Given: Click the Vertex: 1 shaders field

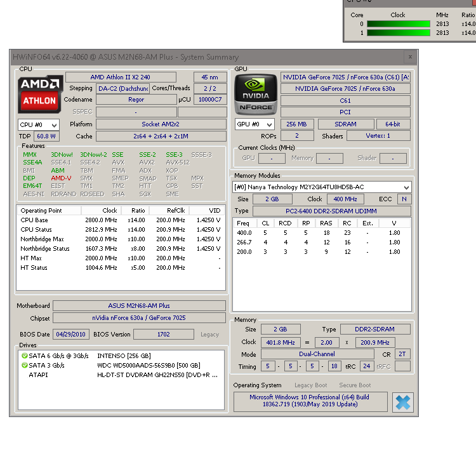Looking at the screenshot, I should coord(378,136).
